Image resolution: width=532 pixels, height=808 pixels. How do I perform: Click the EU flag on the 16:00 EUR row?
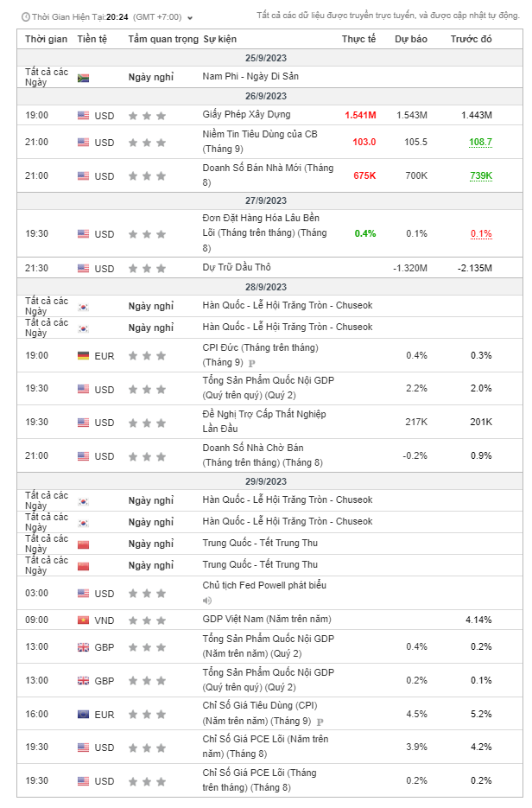click(83, 715)
